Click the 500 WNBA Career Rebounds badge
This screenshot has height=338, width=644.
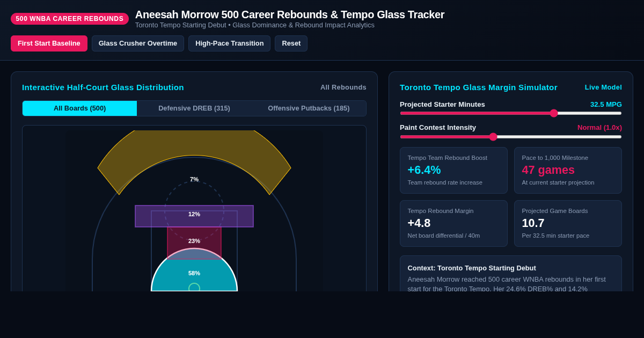click(70, 19)
